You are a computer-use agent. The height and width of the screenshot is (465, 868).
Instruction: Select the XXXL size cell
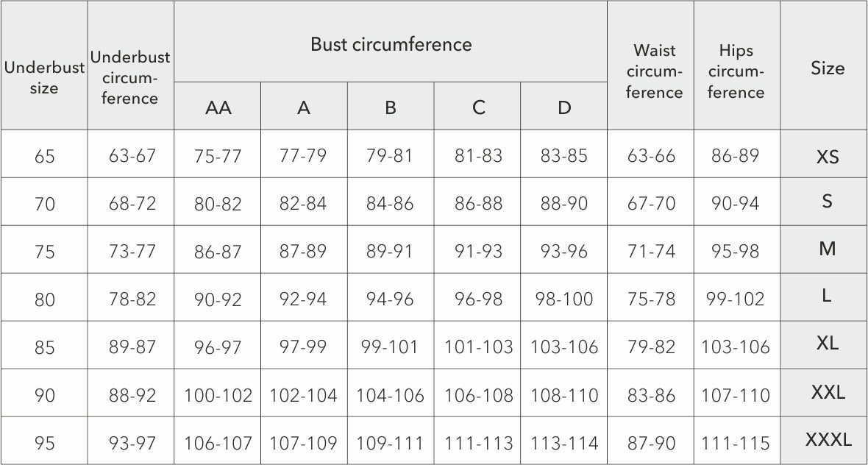827,441
